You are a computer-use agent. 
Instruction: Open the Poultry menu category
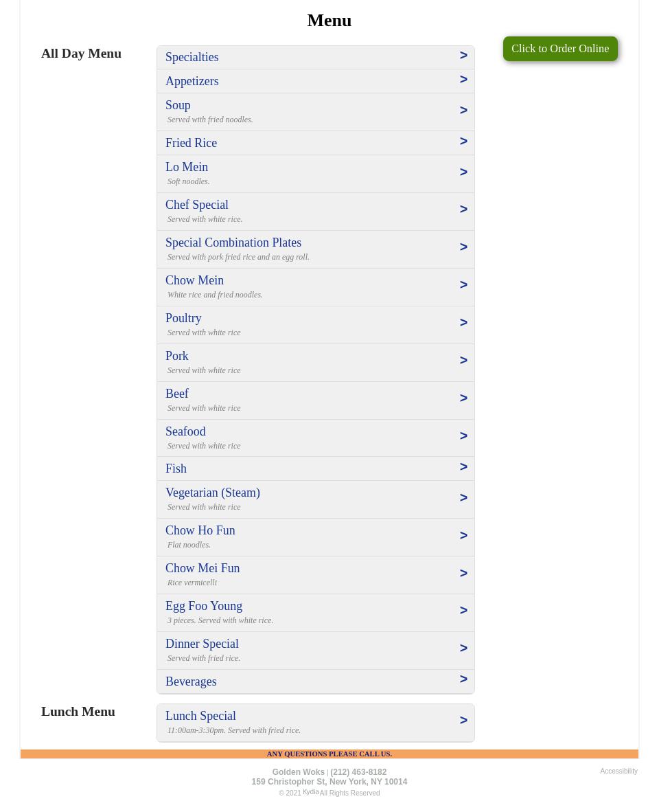316,325
